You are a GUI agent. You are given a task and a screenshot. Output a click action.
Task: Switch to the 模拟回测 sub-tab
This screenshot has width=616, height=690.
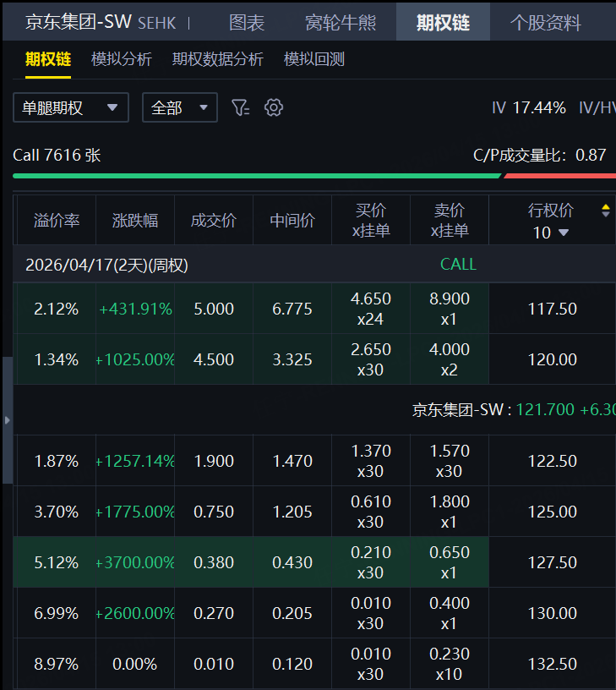314,59
